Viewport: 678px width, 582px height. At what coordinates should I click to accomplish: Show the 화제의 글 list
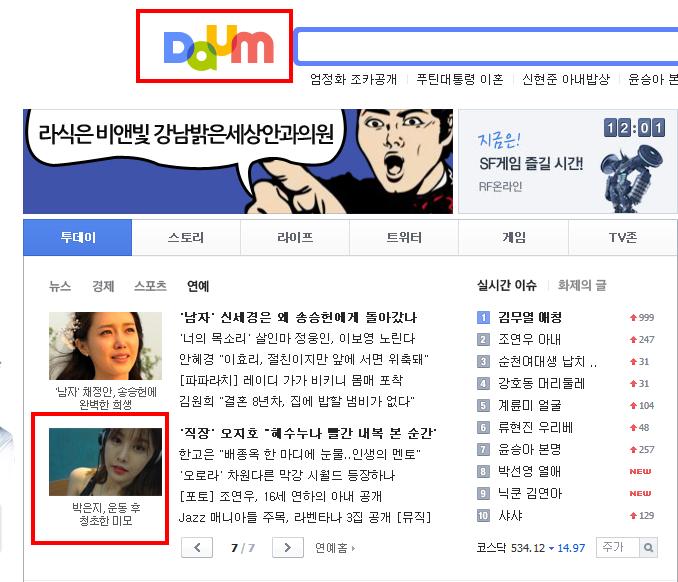click(582, 285)
